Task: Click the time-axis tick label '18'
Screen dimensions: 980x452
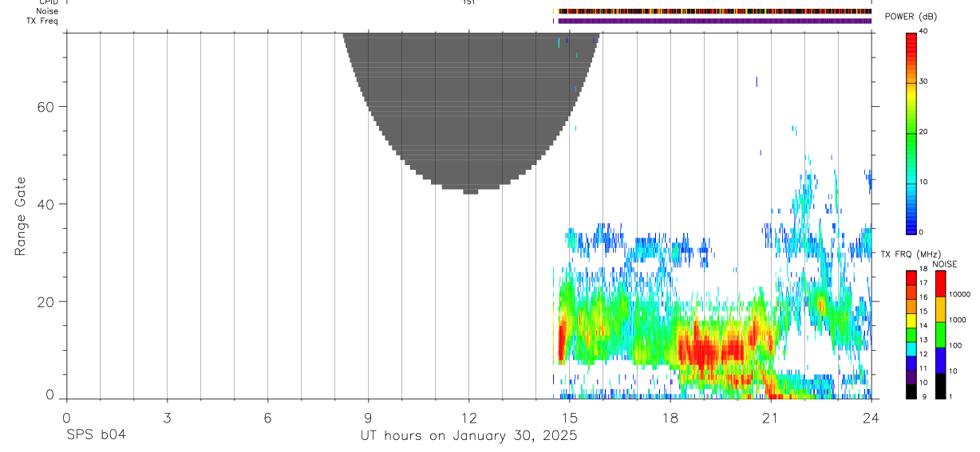Action: (670, 418)
